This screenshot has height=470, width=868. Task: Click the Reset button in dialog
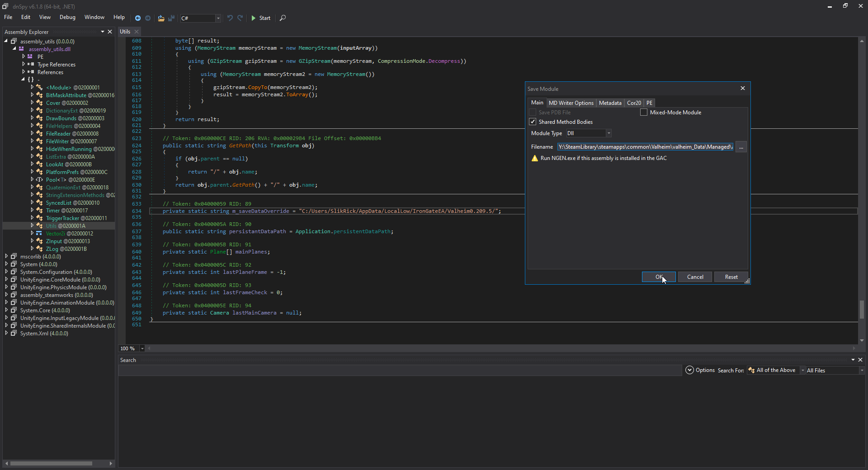(x=731, y=277)
